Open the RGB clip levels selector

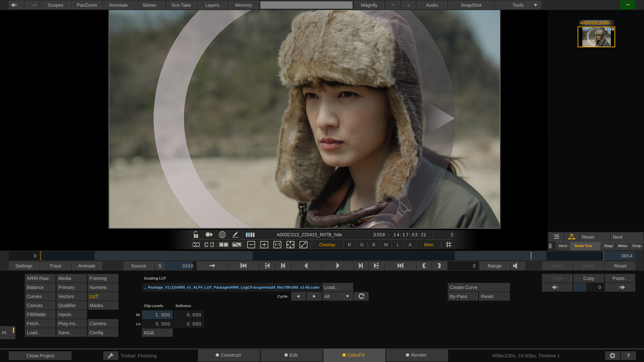(157, 333)
